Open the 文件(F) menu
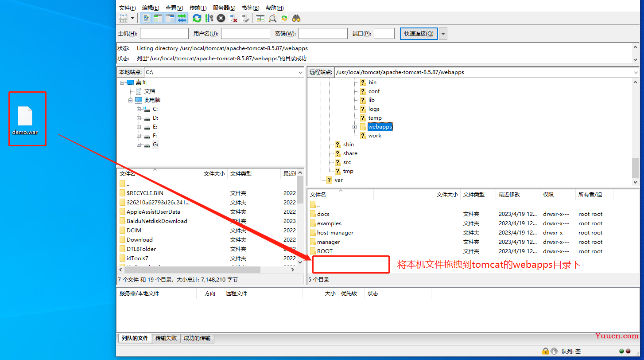The image size is (644, 360). pos(128,8)
